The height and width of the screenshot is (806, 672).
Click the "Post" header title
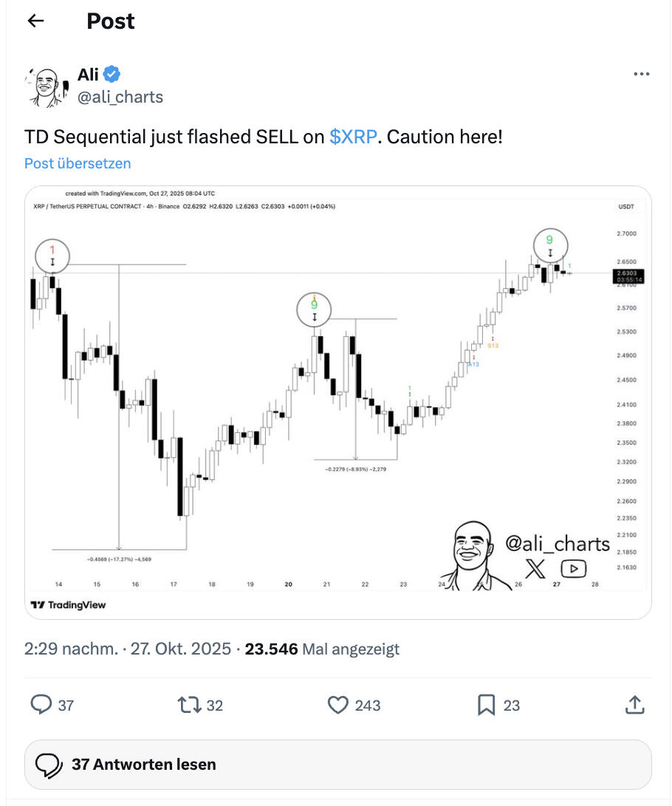111,21
